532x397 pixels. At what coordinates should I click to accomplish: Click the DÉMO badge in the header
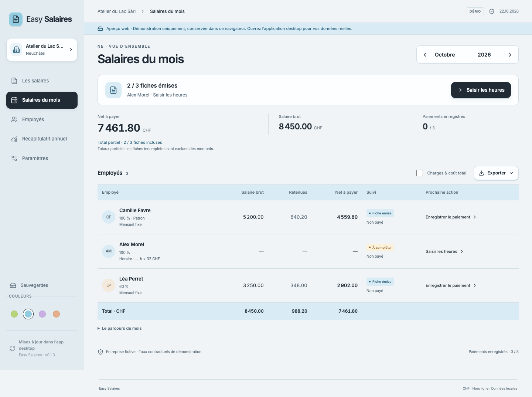coord(475,11)
